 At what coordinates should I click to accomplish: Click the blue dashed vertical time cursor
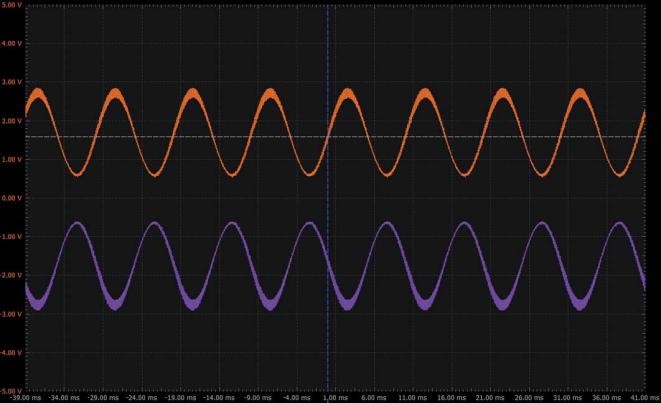coord(327,60)
